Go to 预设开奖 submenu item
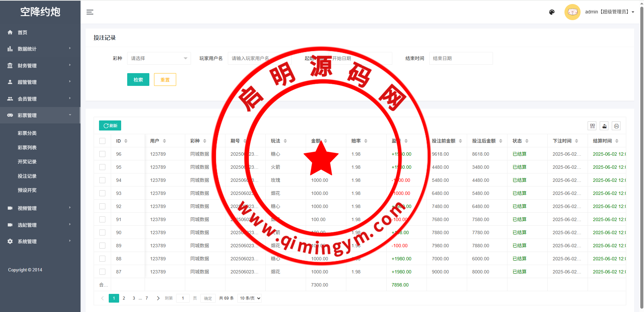This screenshot has width=644, height=312. coord(27,190)
